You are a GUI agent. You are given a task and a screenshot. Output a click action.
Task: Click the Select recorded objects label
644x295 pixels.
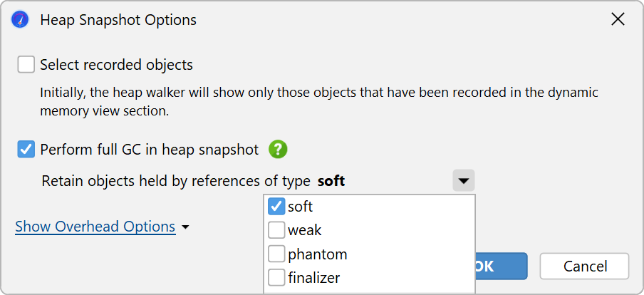point(117,65)
